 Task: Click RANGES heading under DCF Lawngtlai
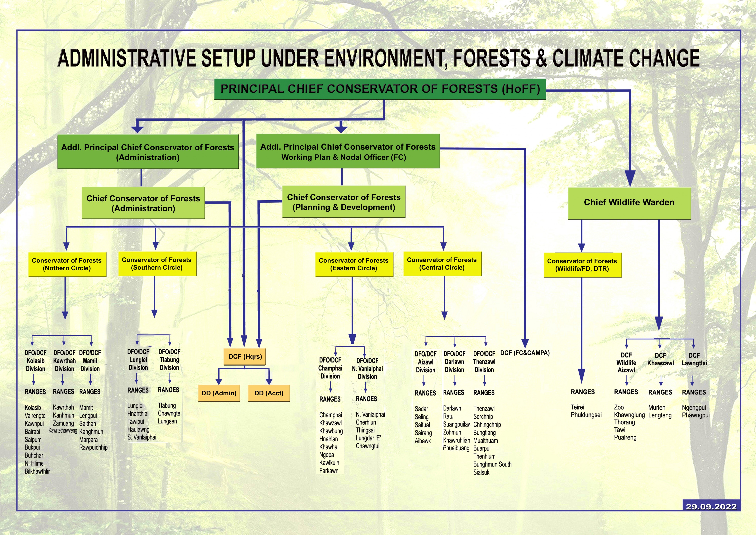(694, 392)
